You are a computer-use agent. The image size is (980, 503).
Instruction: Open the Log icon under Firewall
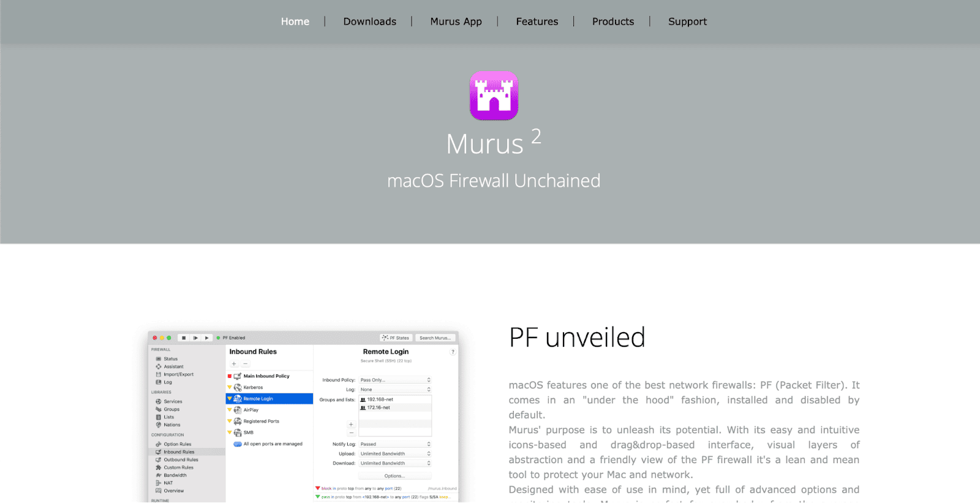click(159, 382)
